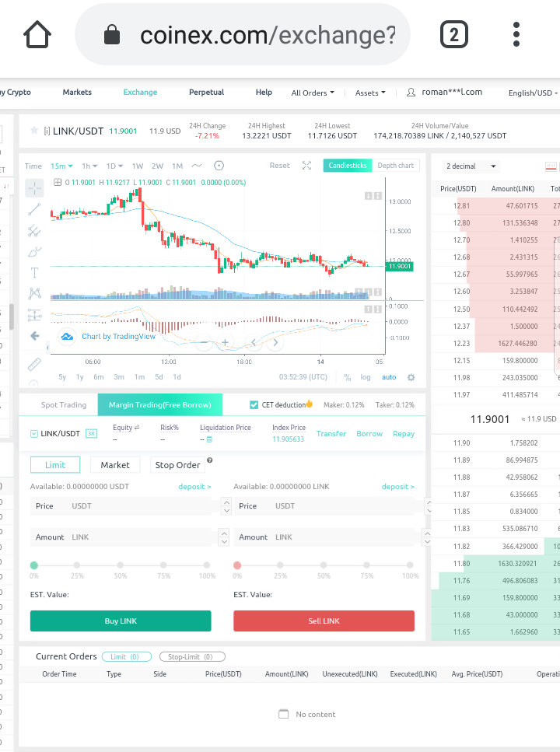Select the crosshair cursor chart tool
The image size is (560, 752).
click(34, 188)
